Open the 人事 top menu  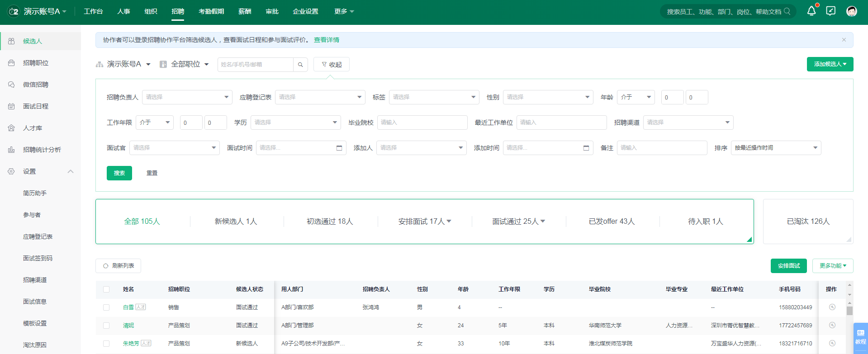[x=123, y=11]
